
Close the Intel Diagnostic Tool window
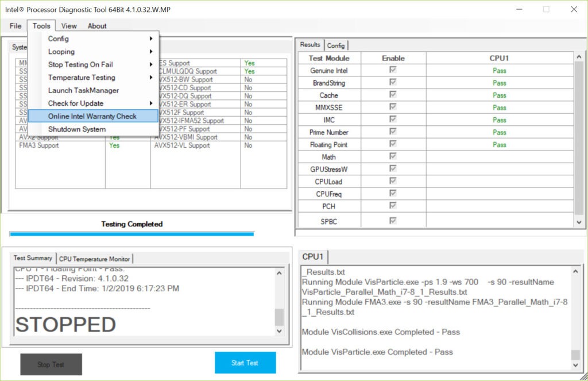point(574,9)
